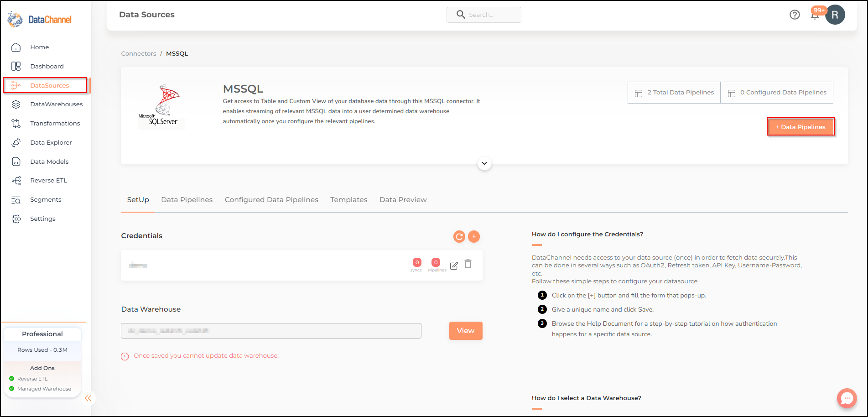
Task: Click the Data Models icon
Action: click(x=16, y=162)
